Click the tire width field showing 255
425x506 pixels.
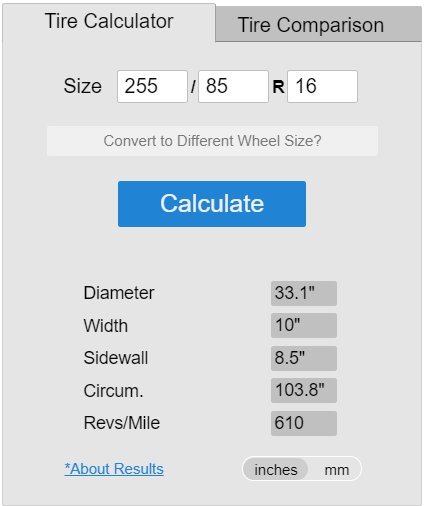152,86
